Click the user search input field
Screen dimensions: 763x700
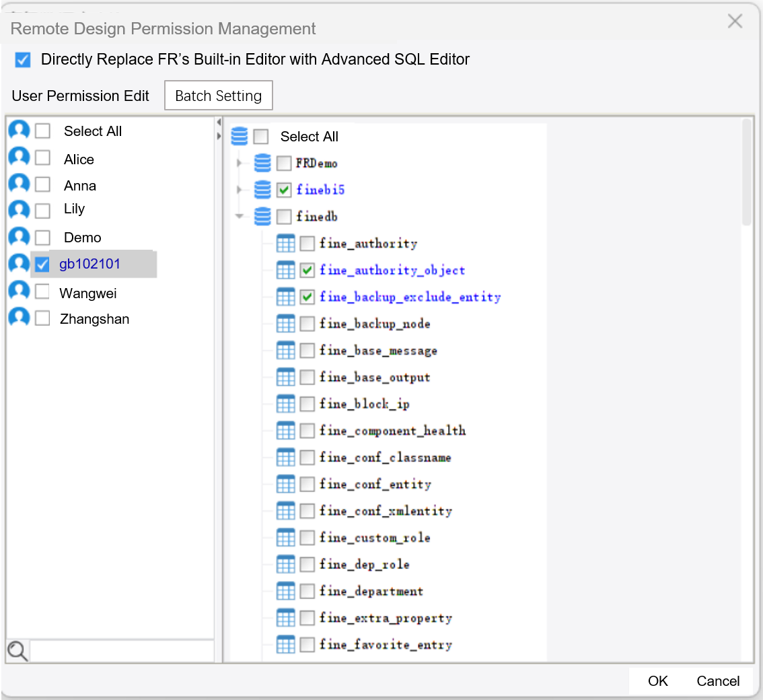[122, 652]
